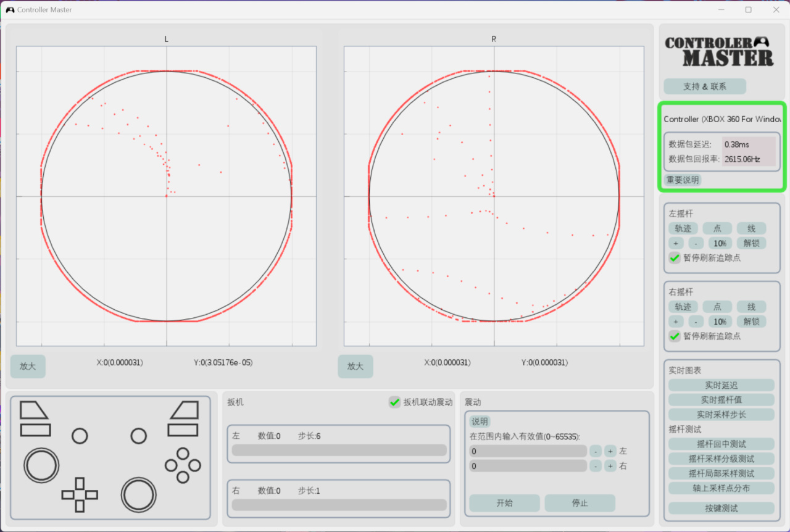Open the 按键测试 button test
Screen dimensions: 790x532
[x=721, y=509]
